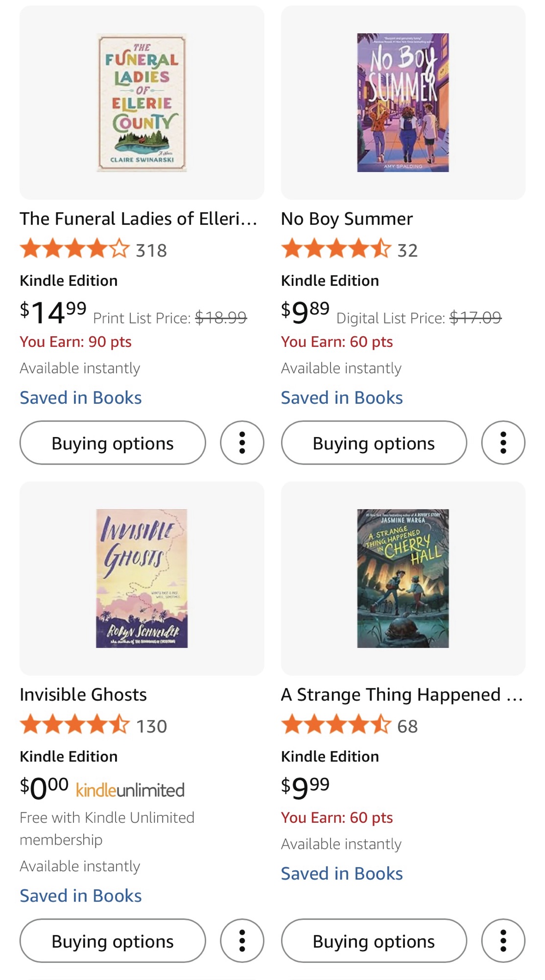Image resolution: width=545 pixels, height=980 pixels.
Task: Open Buying options for Invisible Ghosts
Action: [x=113, y=940]
